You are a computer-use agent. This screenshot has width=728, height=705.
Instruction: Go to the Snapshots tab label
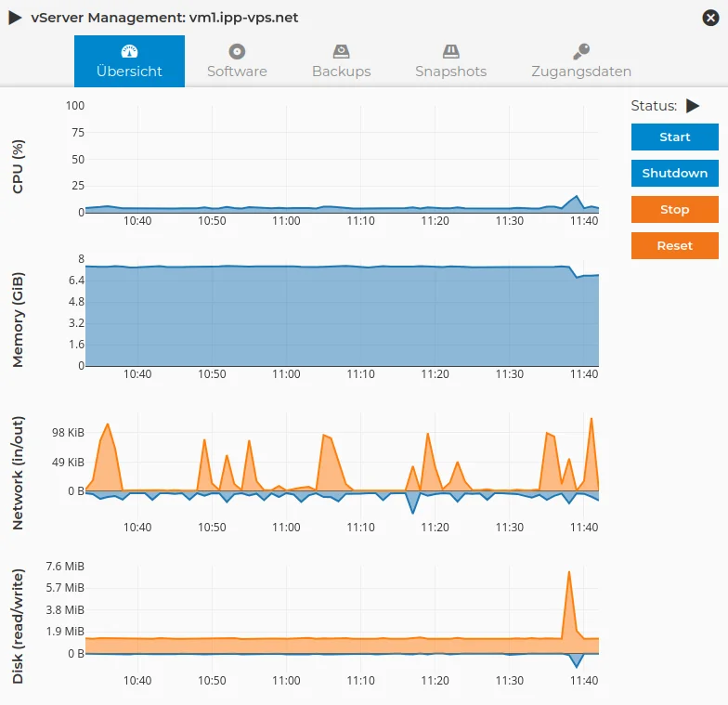(450, 72)
